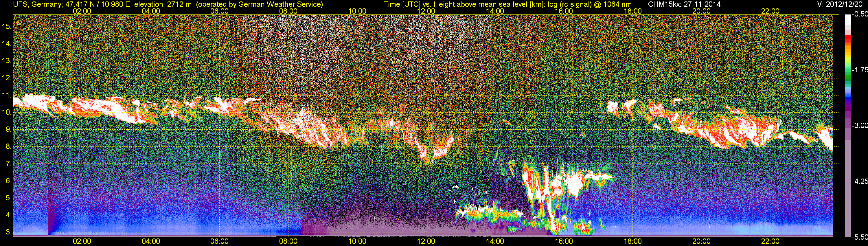
Task: Click the station title 'UFS, Germany'
Action: point(37,4)
